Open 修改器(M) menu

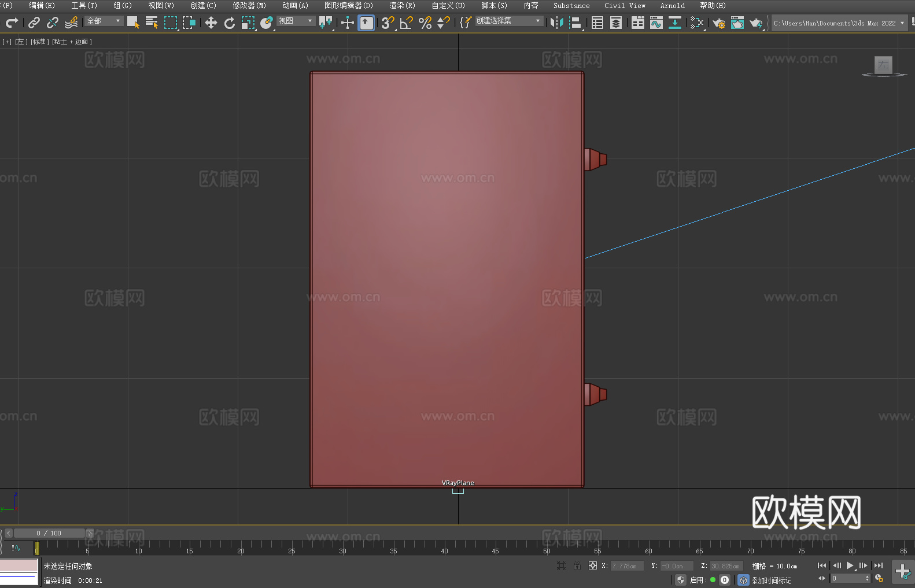(x=249, y=5)
